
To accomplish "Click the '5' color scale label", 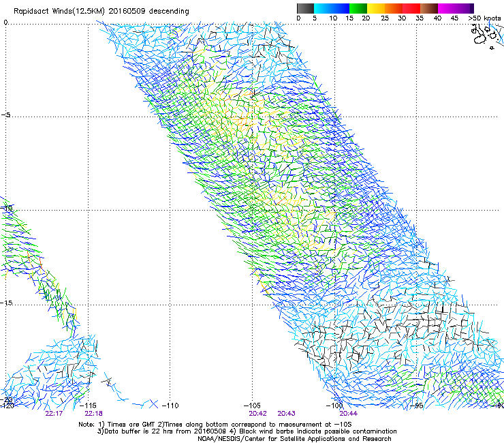I will coord(315,18).
